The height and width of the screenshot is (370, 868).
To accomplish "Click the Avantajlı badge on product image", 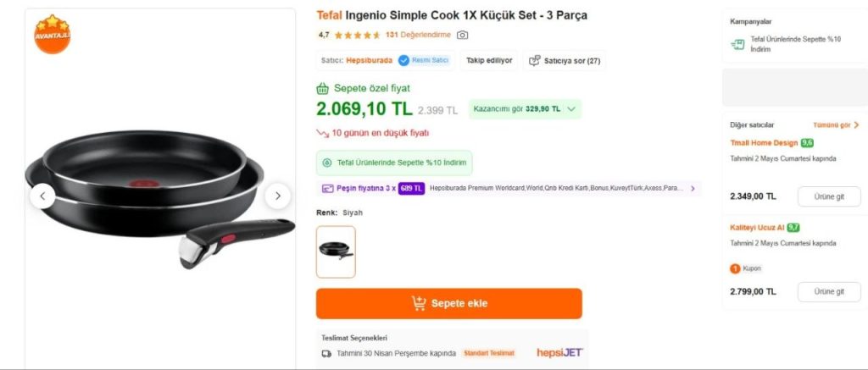I will pyautogui.click(x=52, y=34).
